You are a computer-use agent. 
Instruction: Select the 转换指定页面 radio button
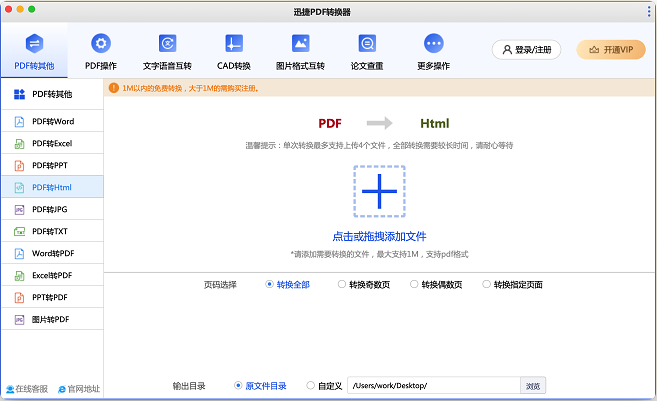[x=486, y=284]
